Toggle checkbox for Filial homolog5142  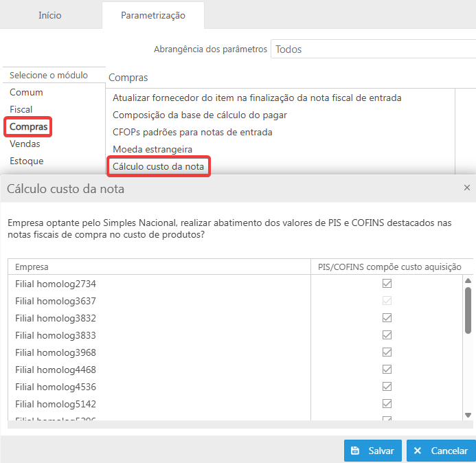[x=387, y=403]
